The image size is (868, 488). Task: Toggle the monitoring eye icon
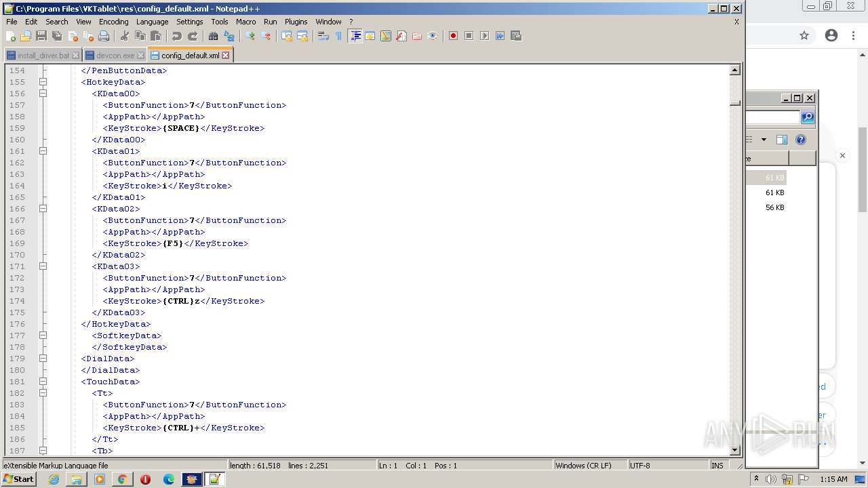point(433,36)
